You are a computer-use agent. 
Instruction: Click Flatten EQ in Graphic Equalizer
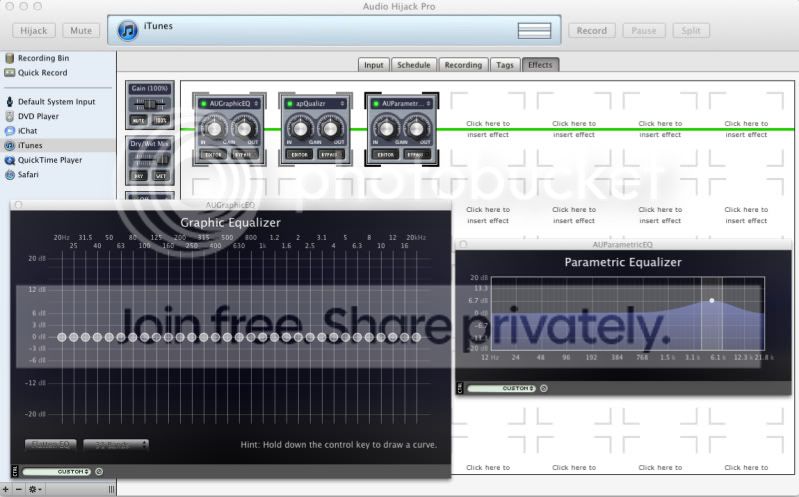[50, 444]
